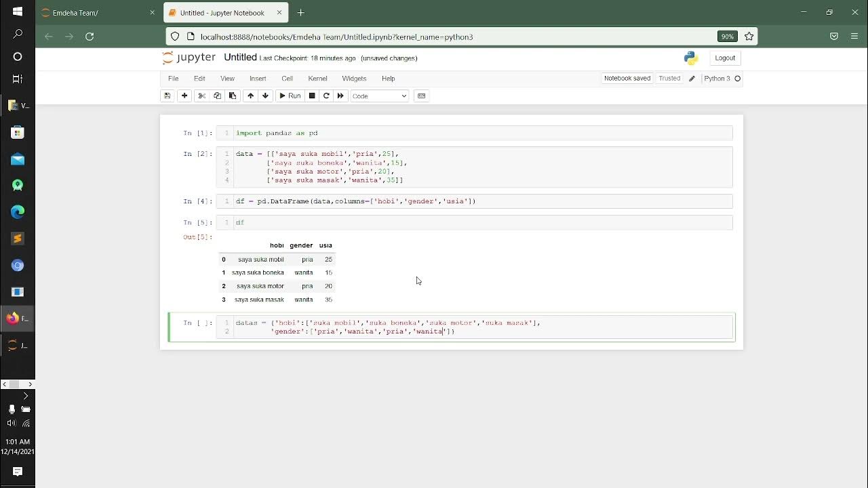Reload the current page
Screen dimensions: 868x488
point(90,37)
